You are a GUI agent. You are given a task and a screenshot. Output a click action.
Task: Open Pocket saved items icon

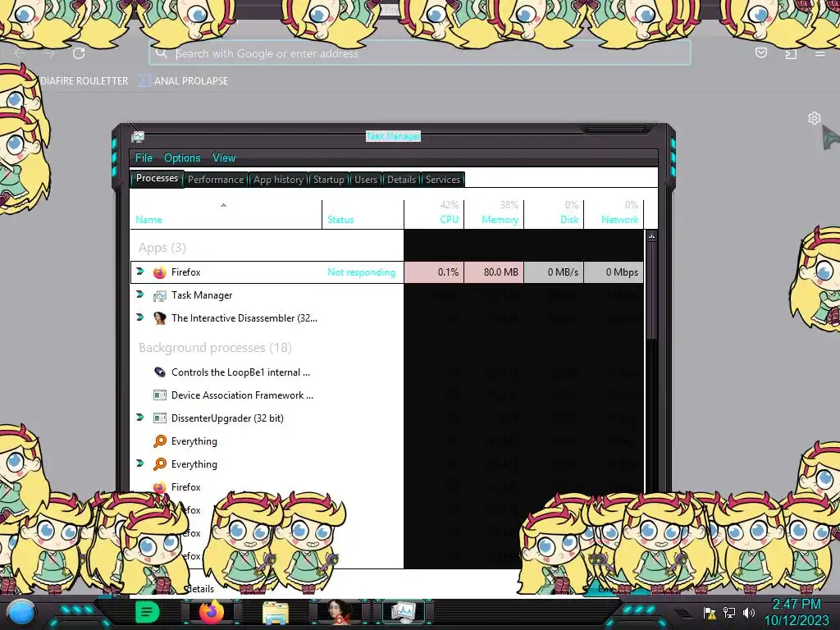(760, 52)
